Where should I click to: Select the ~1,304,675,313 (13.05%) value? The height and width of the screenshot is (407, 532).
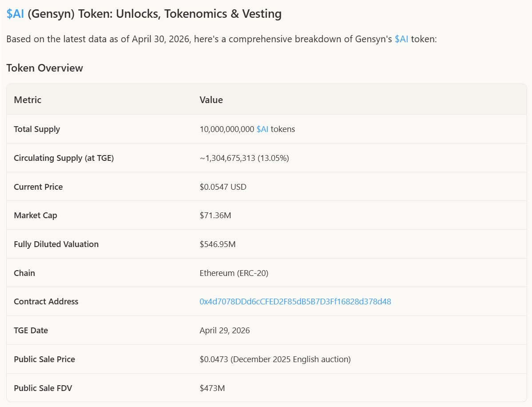tap(244, 158)
